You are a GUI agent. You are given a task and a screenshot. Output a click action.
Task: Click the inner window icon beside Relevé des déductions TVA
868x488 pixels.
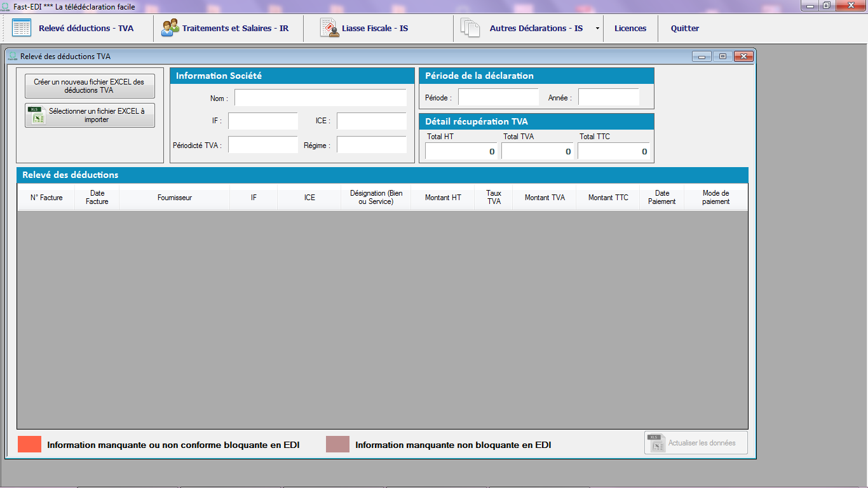(13, 57)
